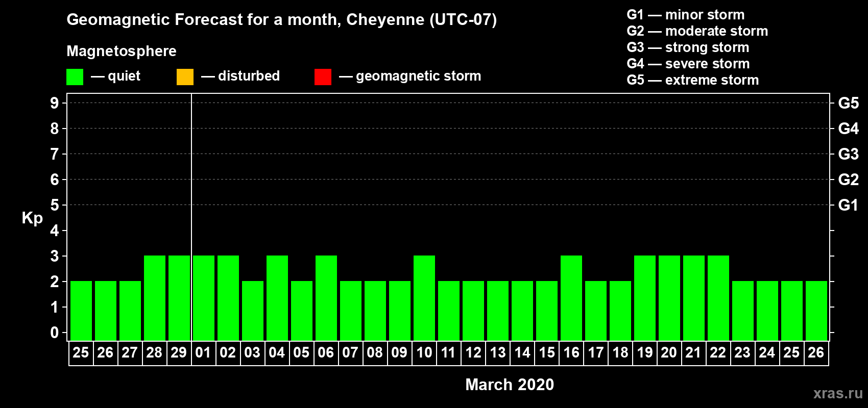The height and width of the screenshot is (408, 868).
Task: Click the date cell 09
Action: point(399,353)
